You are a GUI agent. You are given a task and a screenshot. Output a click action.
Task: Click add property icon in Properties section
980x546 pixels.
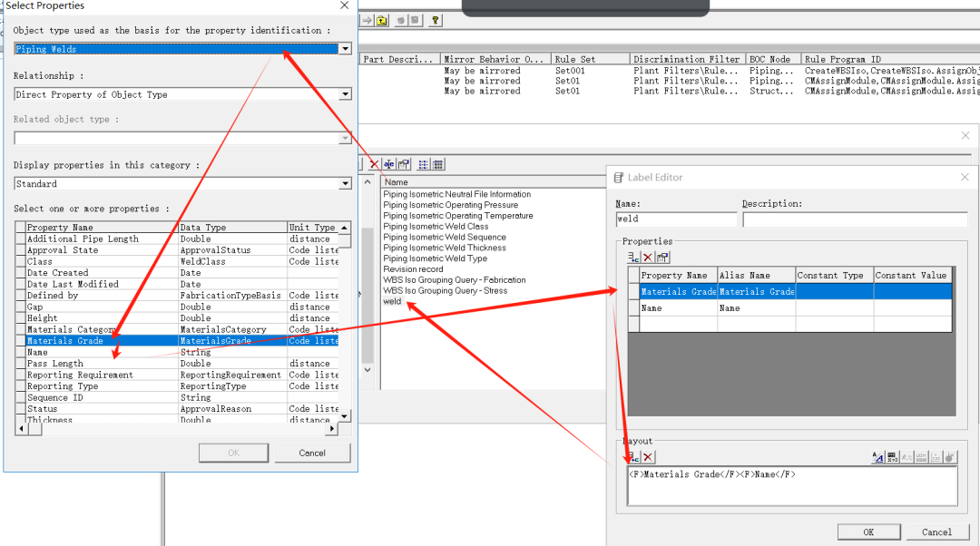pos(633,258)
